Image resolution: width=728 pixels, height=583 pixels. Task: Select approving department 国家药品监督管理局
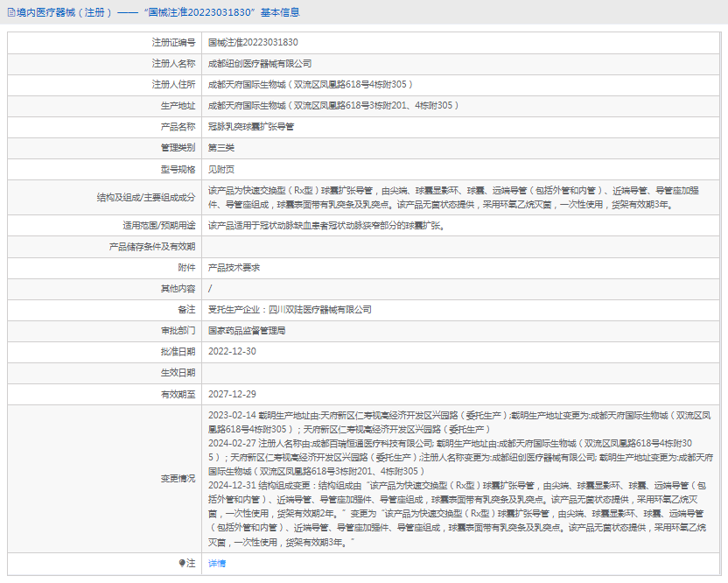pyautogui.click(x=247, y=331)
